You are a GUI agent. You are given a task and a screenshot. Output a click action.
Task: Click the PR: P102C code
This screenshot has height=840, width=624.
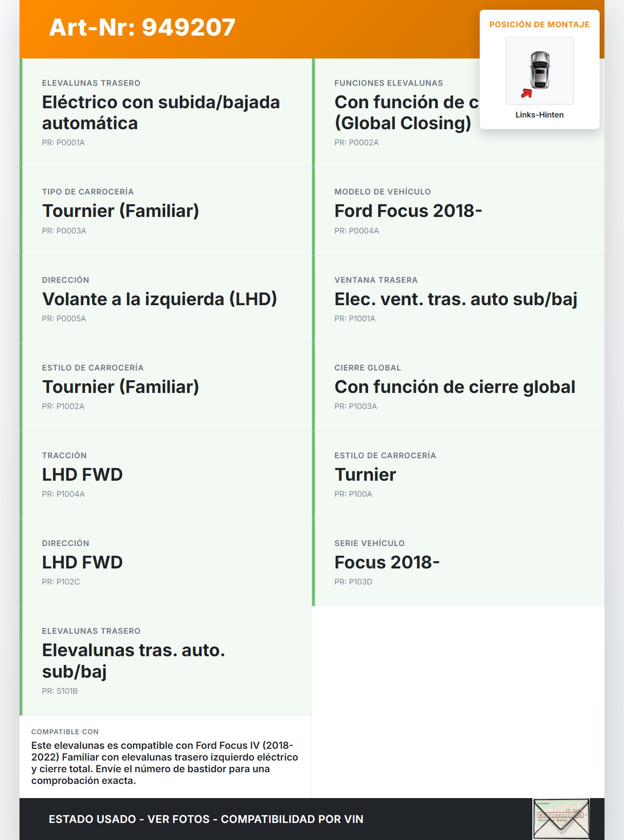pyautogui.click(x=61, y=582)
